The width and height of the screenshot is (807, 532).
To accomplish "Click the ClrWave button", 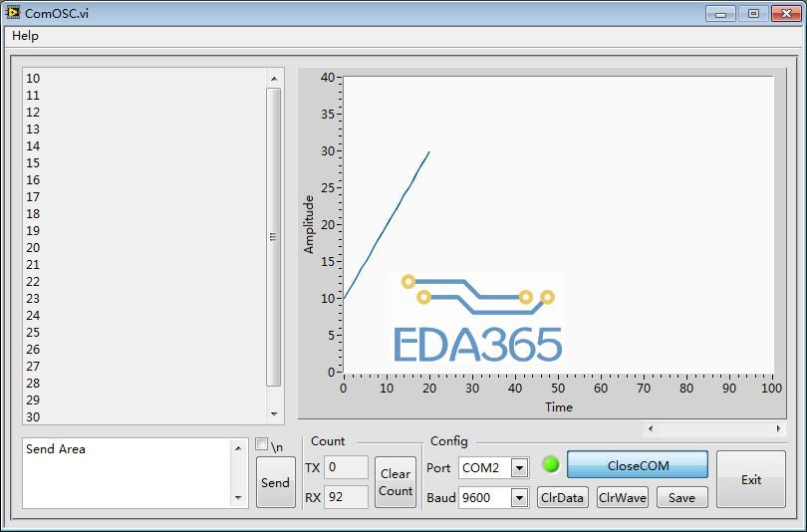I will 623,497.
